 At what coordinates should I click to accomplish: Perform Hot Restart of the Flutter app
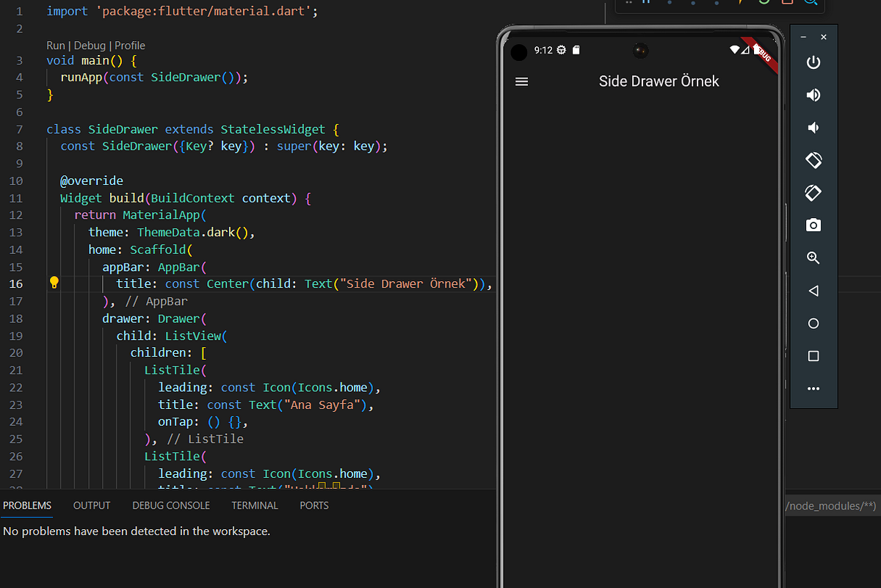coord(765,4)
